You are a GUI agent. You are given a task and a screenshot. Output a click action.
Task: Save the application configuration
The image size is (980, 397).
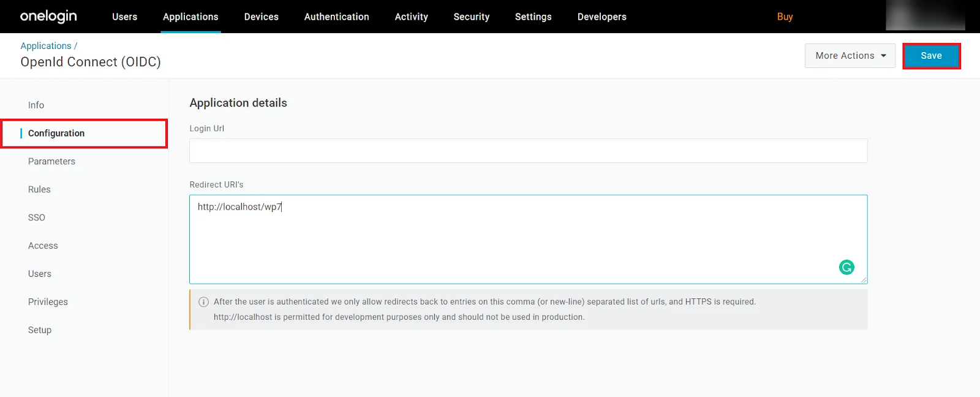(931, 56)
